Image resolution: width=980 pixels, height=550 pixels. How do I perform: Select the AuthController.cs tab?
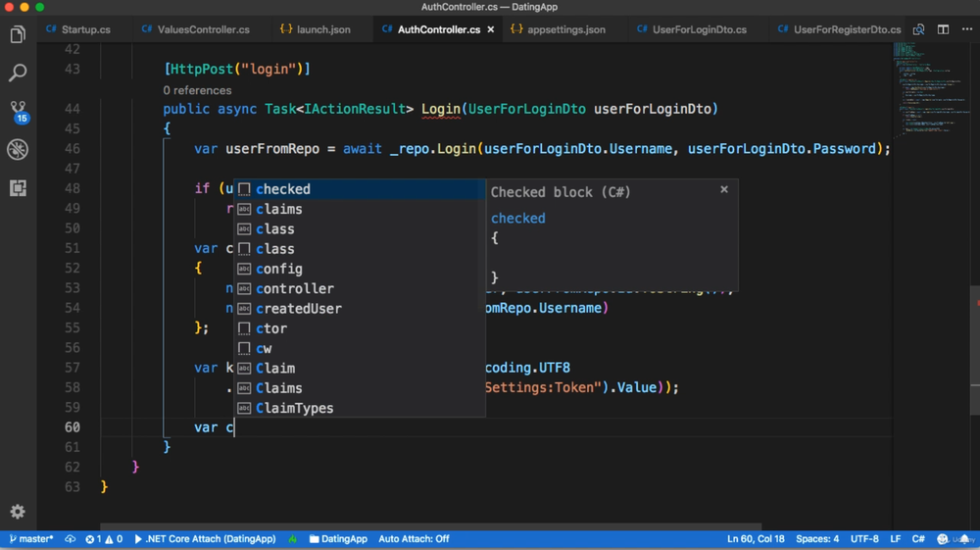[439, 29]
